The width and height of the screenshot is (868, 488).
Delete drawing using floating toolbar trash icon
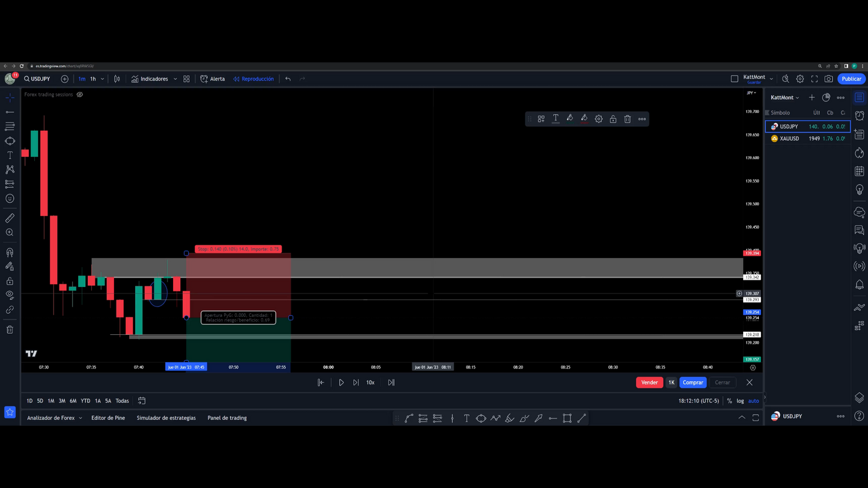coord(627,119)
